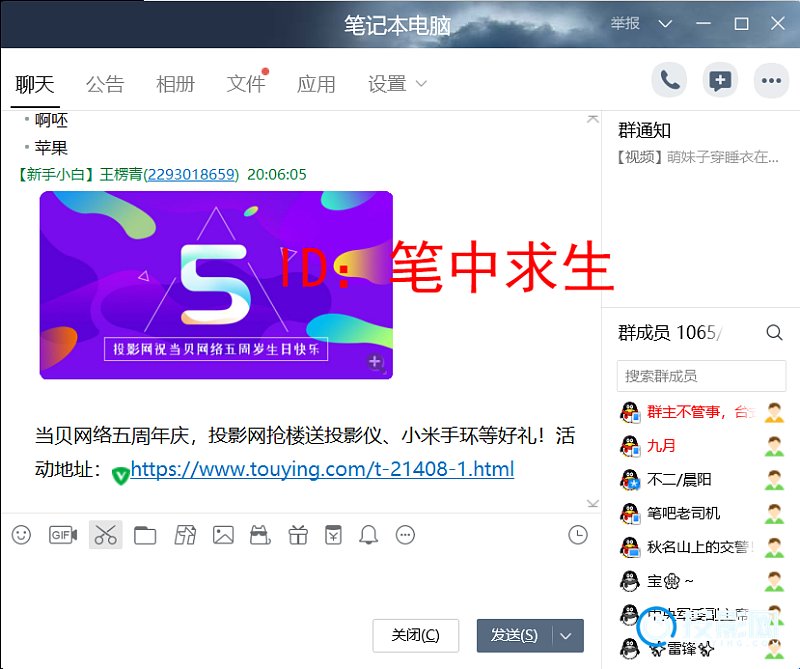Viewport: 800px width, 669px height.
Task: Click the zoom plus icon on the purple image
Action: pyautogui.click(x=375, y=362)
